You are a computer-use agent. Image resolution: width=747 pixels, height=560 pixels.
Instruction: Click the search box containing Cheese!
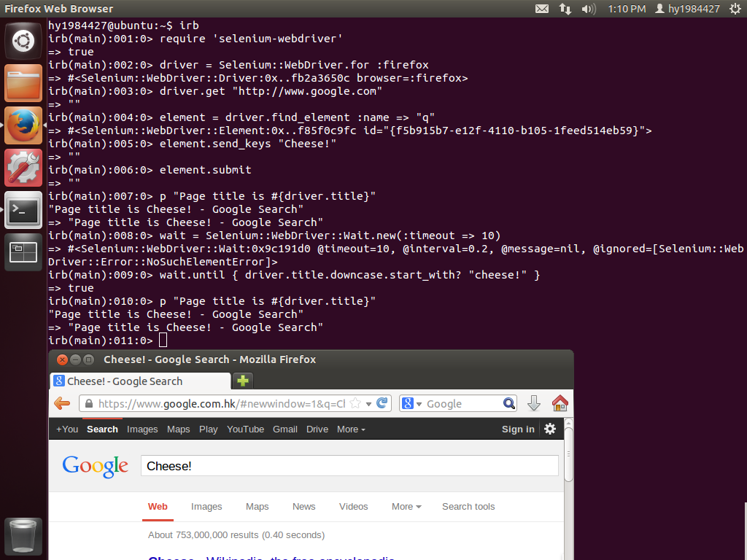(x=349, y=466)
